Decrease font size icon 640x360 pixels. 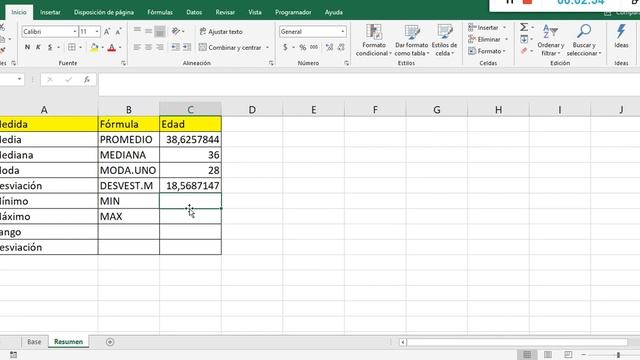tap(118, 31)
